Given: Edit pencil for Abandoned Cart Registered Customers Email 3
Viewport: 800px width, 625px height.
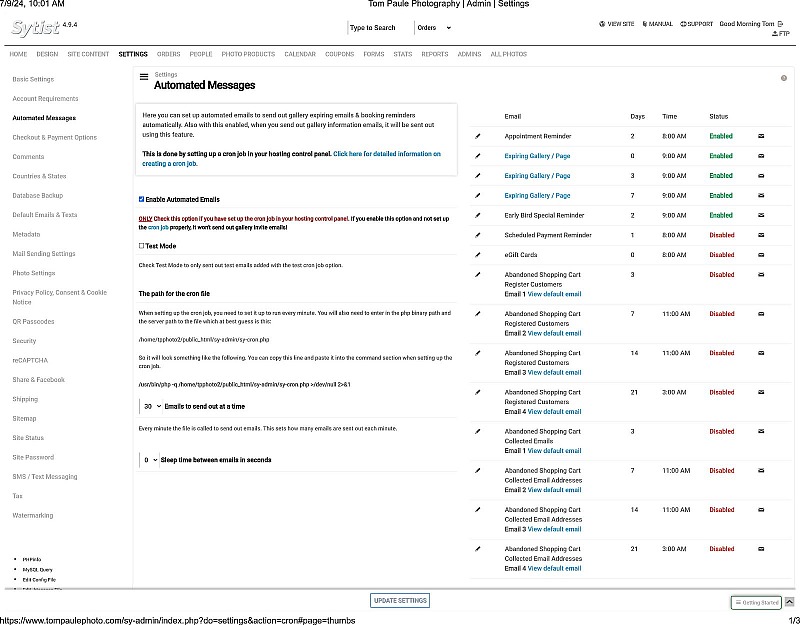Looking at the screenshot, I should 478,353.
